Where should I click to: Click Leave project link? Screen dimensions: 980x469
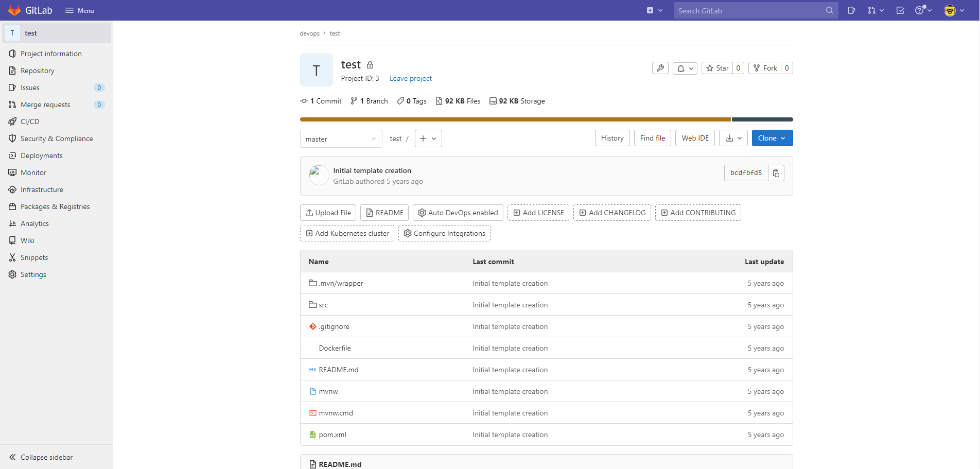click(410, 78)
